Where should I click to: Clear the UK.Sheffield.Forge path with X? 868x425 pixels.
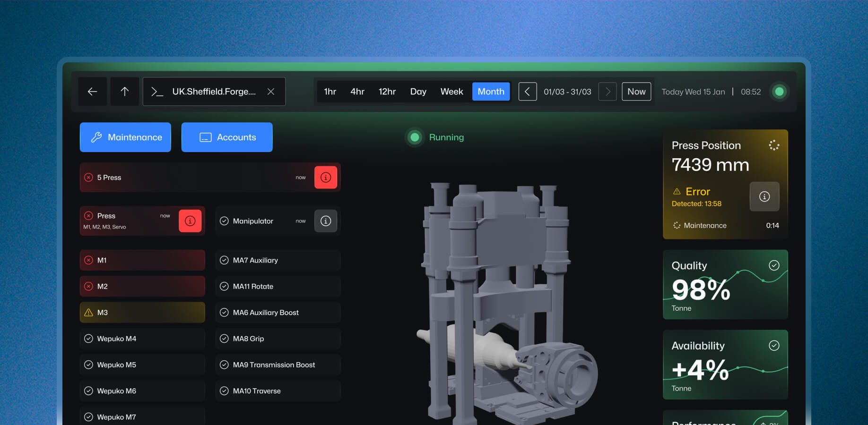(x=271, y=92)
